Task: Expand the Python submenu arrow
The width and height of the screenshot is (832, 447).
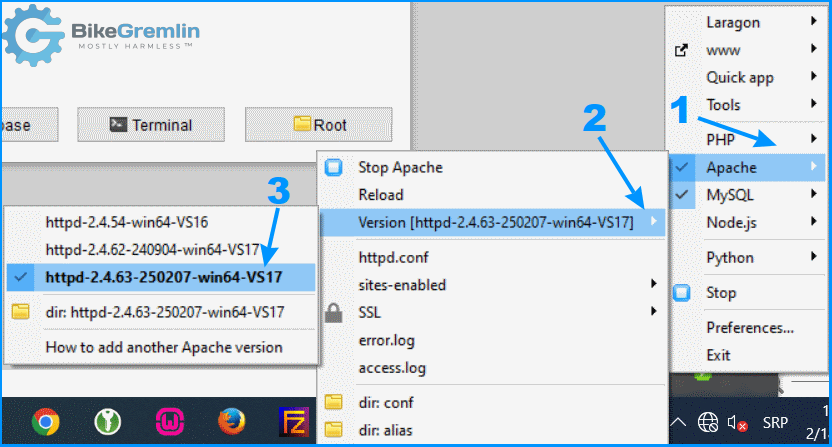Action: point(814,256)
